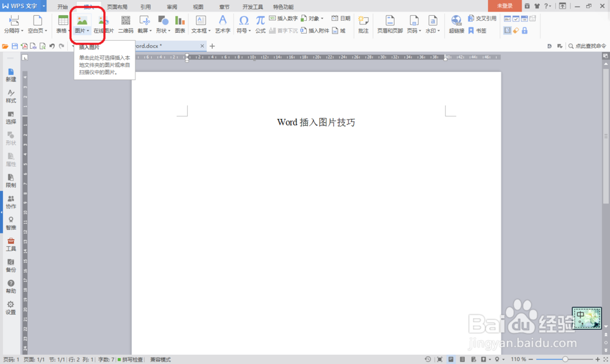Toggle ribbon collapse button in title bar

pos(562,6)
